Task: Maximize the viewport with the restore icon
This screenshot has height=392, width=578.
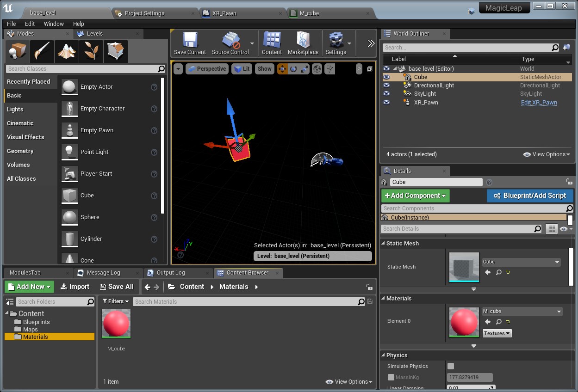Action: pyautogui.click(x=370, y=69)
